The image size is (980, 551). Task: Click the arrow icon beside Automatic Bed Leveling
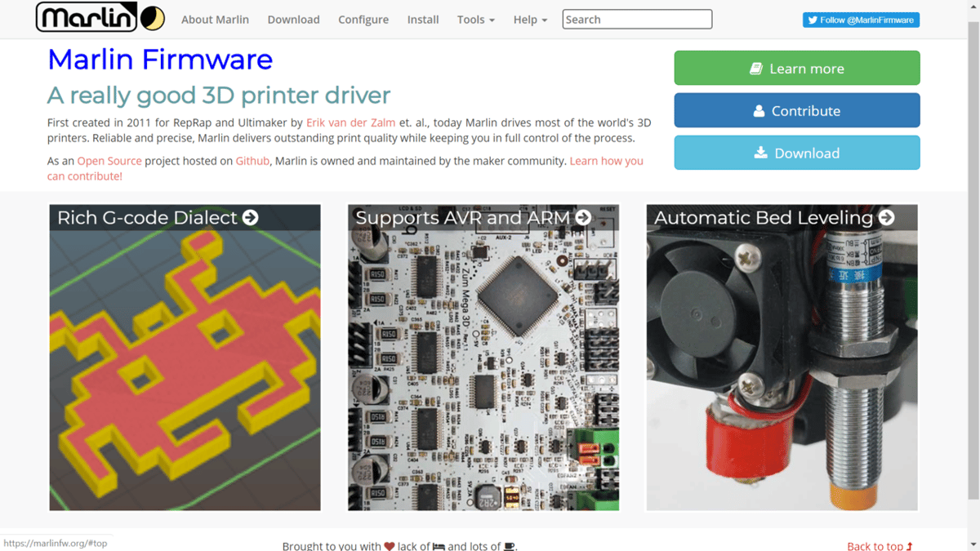click(887, 217)
